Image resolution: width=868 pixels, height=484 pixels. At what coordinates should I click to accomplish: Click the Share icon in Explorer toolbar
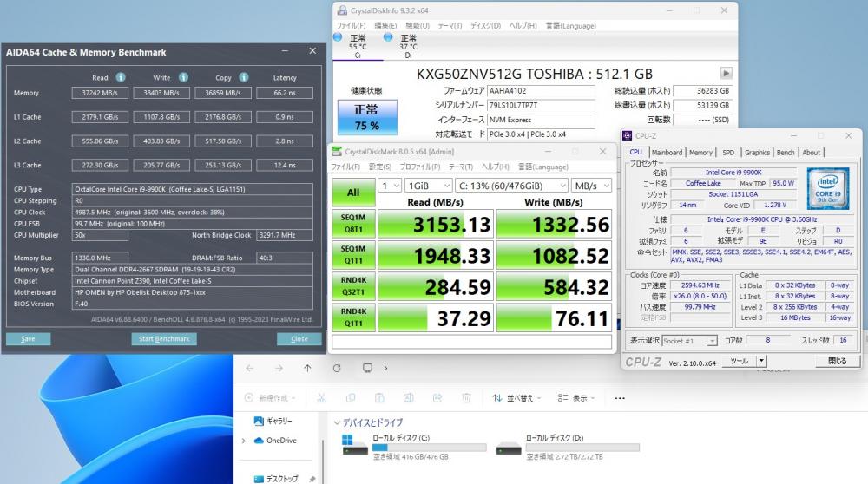click(x=437, y=398)
